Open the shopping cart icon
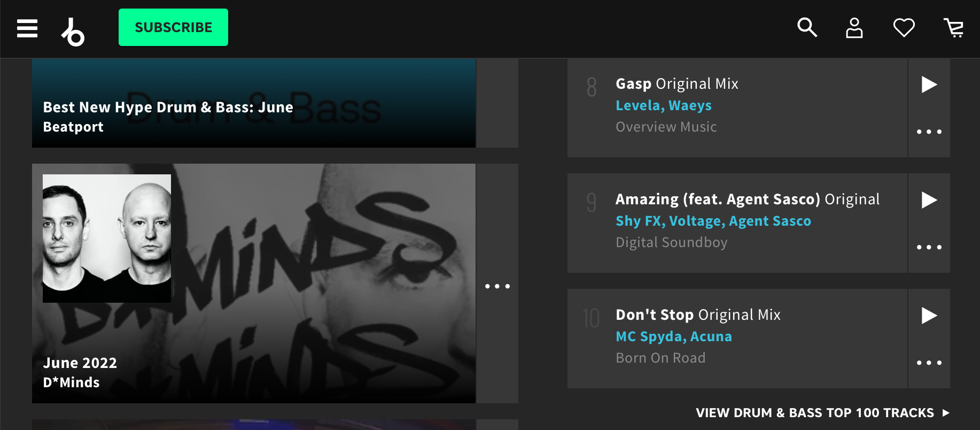The image size is (980, 430). (x=954, y=28)
